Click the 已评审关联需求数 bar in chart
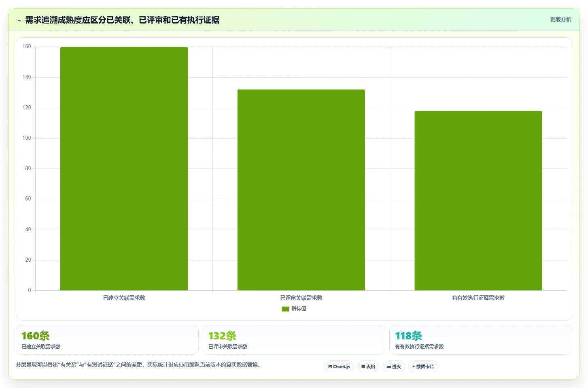The image size is (588, 388). click(301, 190)
